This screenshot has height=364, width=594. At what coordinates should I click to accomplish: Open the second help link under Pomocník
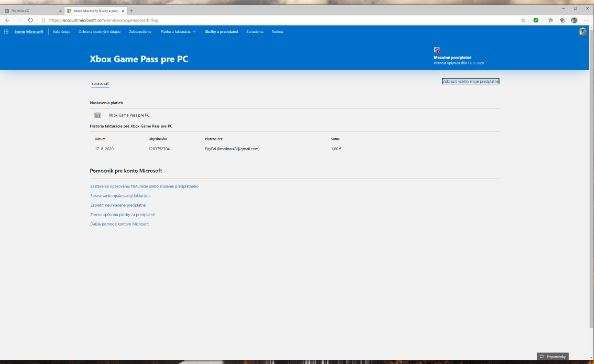[119, 196]
